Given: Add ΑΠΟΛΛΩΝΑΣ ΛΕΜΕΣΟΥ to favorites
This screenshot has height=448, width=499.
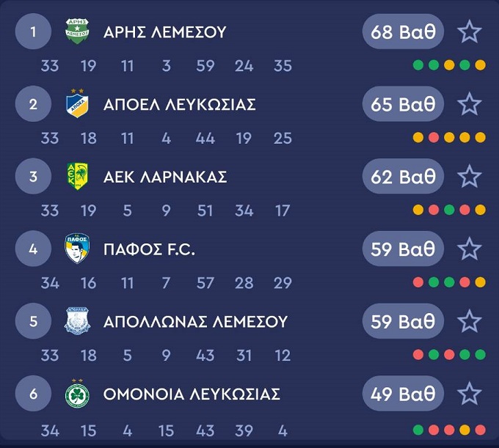Looking at the screenshot, I should pyautogui.click(x=469, y=321).
